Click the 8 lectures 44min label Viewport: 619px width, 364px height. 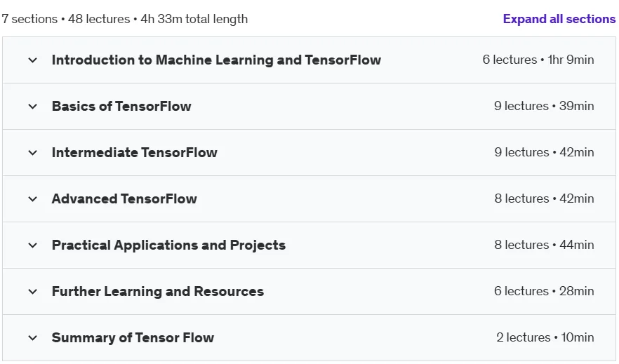pos(544,245)
